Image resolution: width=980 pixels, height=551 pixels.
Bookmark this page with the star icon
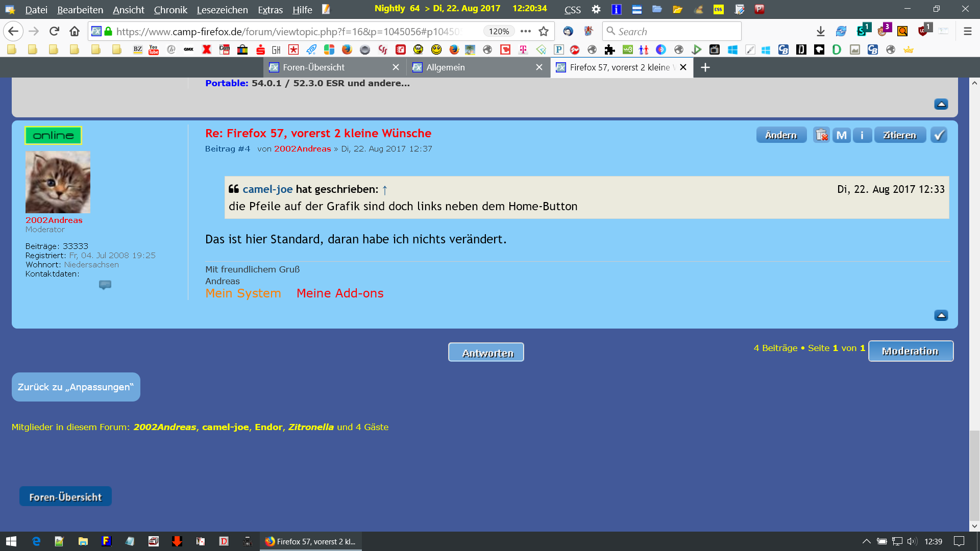(x=544, y=32)
